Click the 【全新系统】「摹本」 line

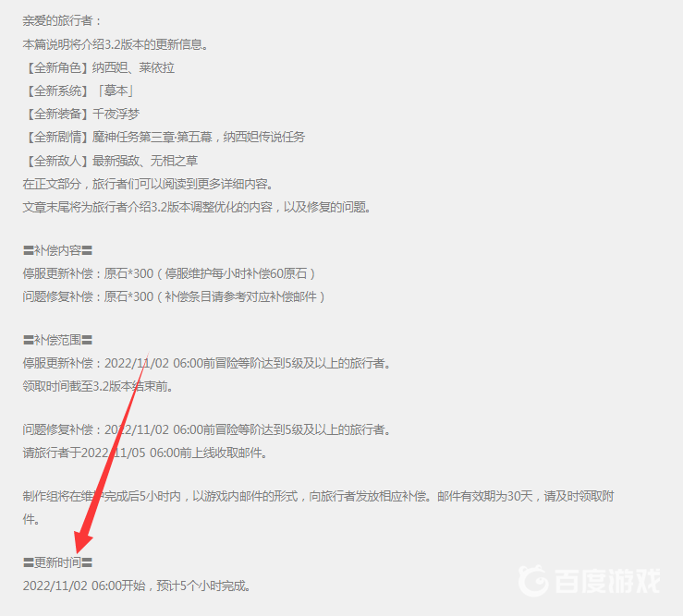(x=79, y=91)
